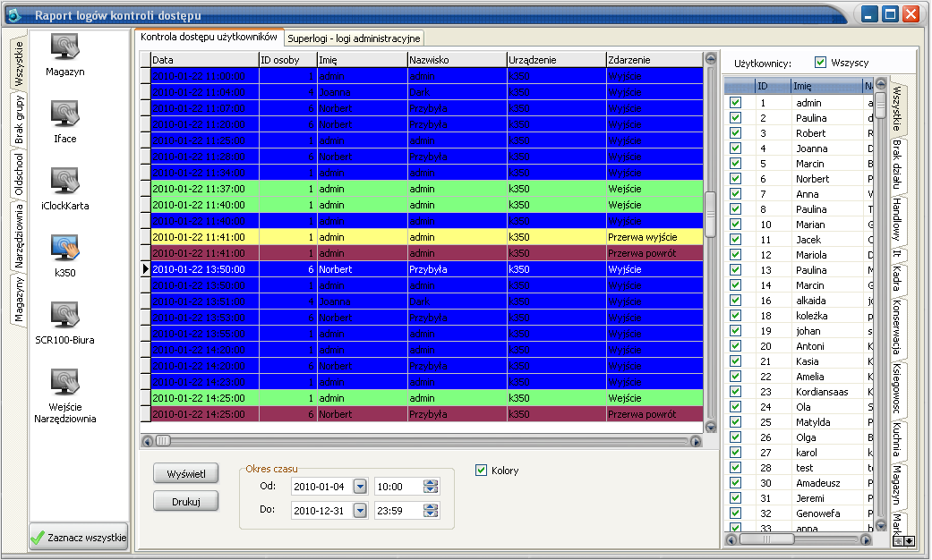The image size is (932, 560).
Task: Toggle the Wszyscy checkbox
Action: pos(820,63)
